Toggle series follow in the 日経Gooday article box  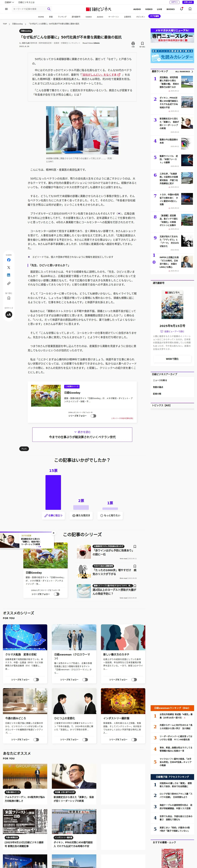pyautogui.click(x=93, y=416)
